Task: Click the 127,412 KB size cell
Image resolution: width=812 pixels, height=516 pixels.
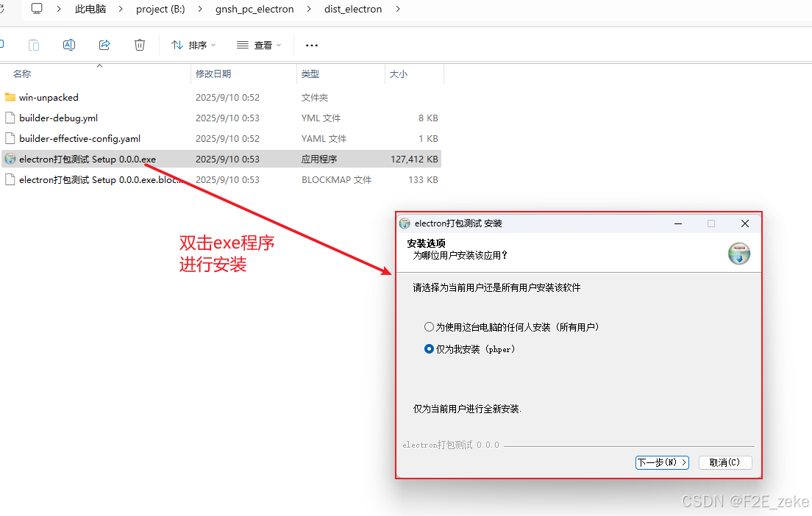Action: pos(414,159)
